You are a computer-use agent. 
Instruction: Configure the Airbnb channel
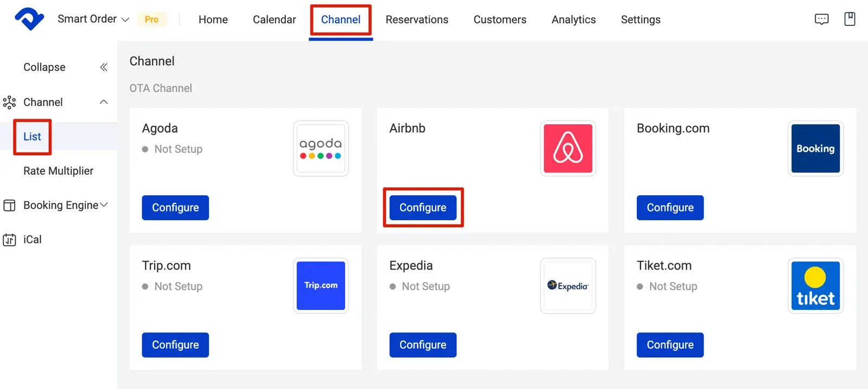[x=423, y=207]
